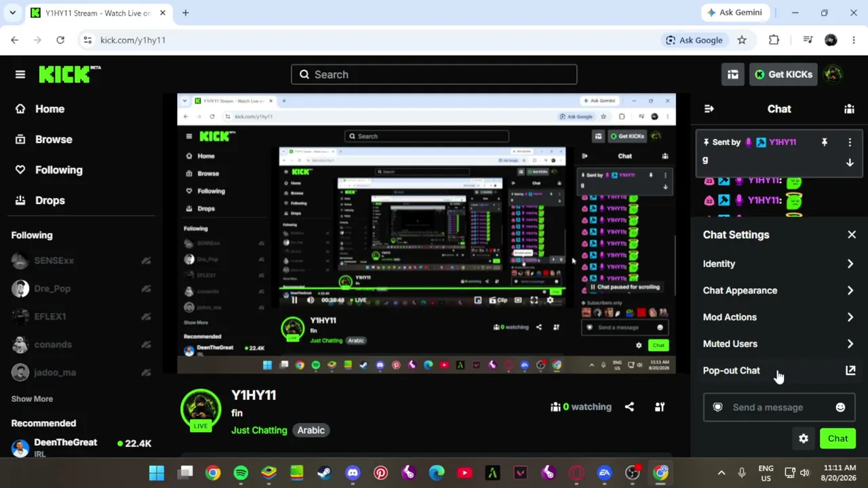Toggle notifications for Dre_Pop
Viewport: 868px width, 488px height.
146,289
